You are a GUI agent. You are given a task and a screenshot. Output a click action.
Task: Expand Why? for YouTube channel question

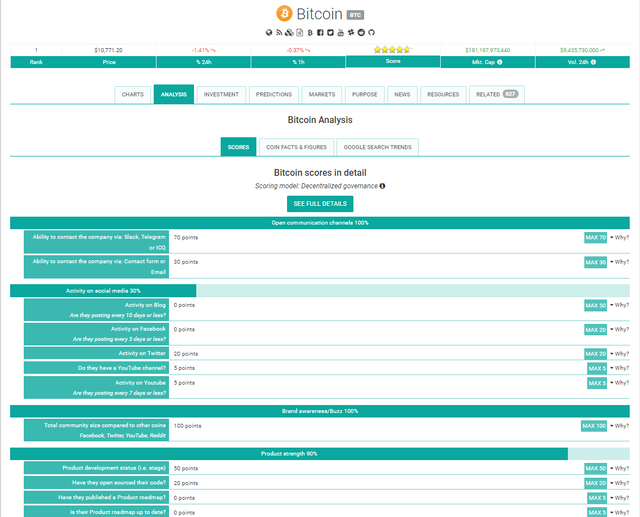tap(620, 368)
